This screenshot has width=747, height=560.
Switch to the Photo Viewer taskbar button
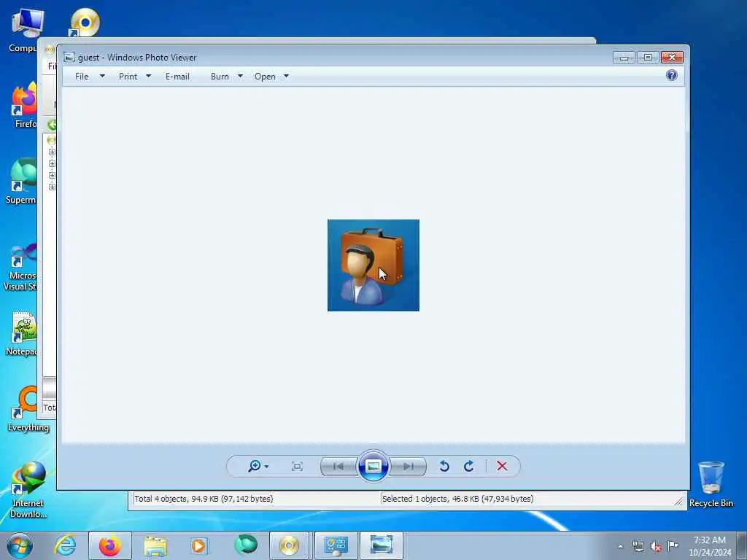tap(381, 545)
